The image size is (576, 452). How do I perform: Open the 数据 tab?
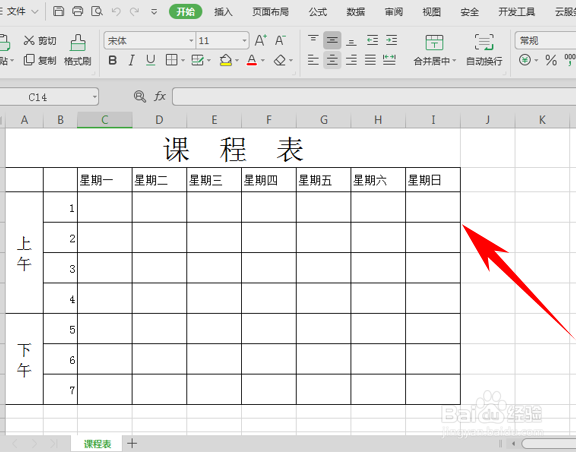[x=356, y=12]
